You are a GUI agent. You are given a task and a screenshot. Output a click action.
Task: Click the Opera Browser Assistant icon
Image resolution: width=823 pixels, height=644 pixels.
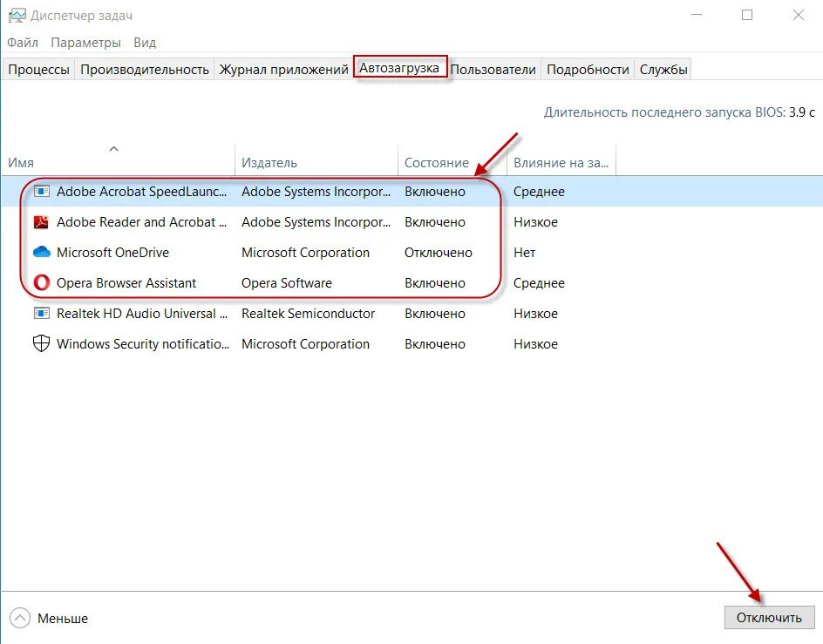point(42,282)
